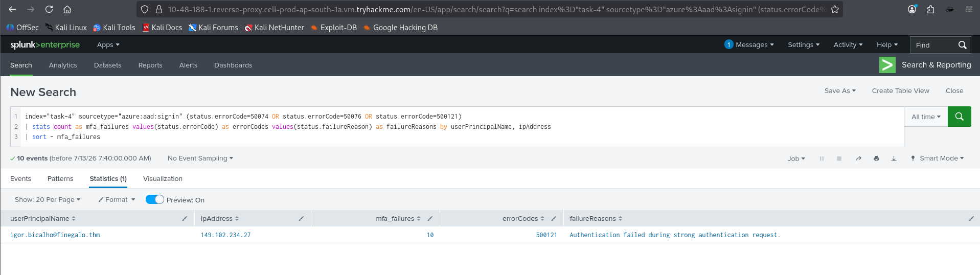
Task: Run search with the green magnifier button
Action: [959, 117]
